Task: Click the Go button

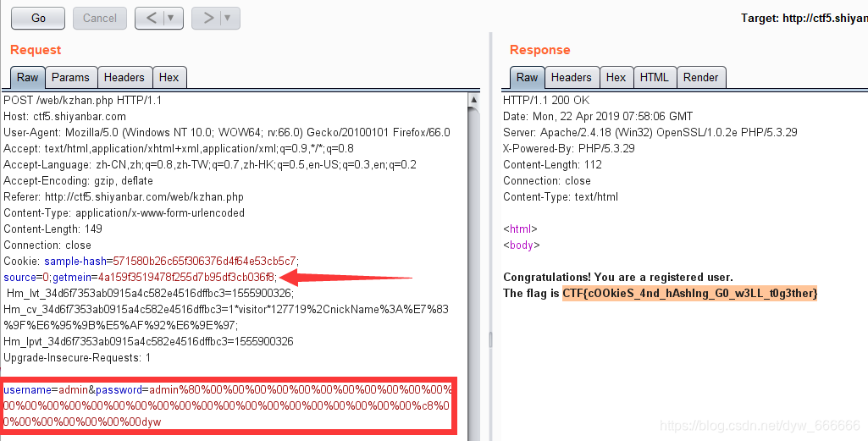Action: pyautogui.click(x=38, y=19)
